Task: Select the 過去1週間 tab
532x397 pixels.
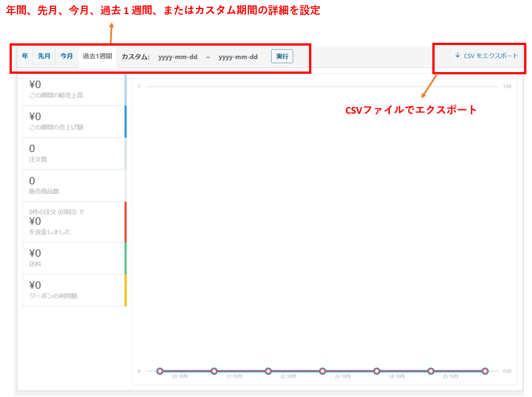Action: tap(97, 56)
